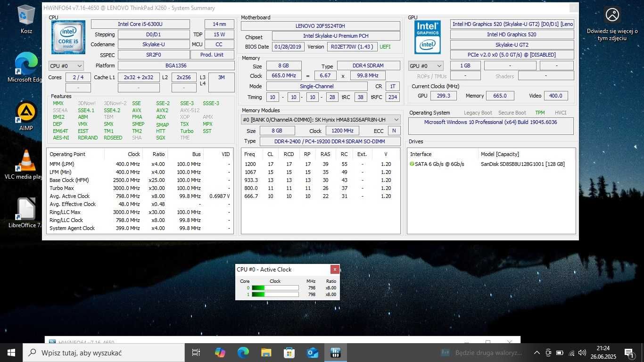Click the Core 1 clock usage bar
The width and height of the screenshot is (644, 362).
point(275,294)
